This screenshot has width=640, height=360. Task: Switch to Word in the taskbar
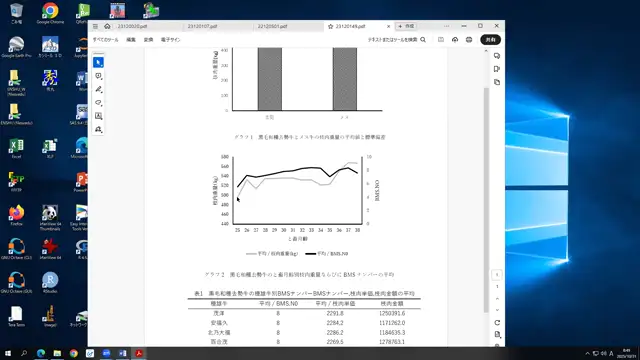pos(122,353)
